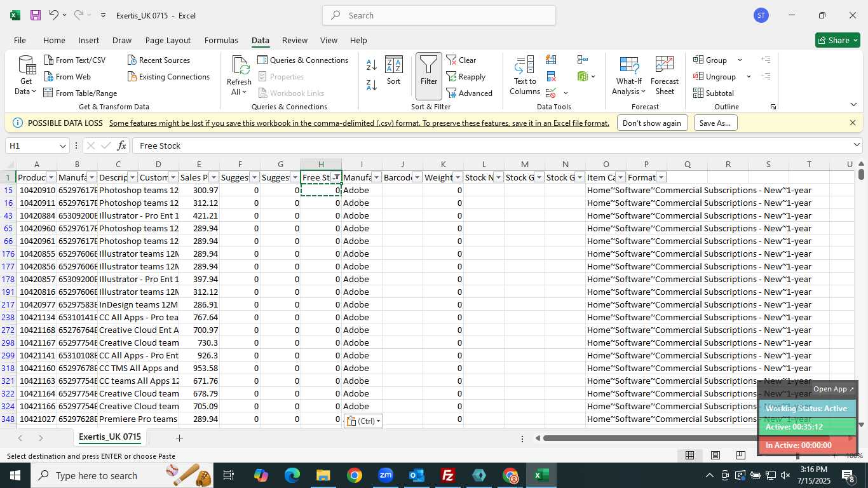
Task: Click the Sort Z to A icon
Action: click(x=372, y=84)
